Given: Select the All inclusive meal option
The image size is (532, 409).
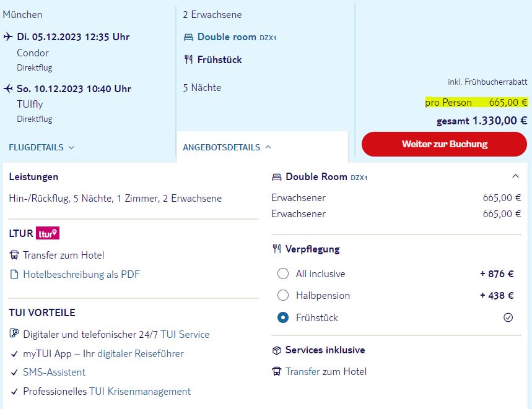Looking at the screenshot, I should tap(283, 273).
